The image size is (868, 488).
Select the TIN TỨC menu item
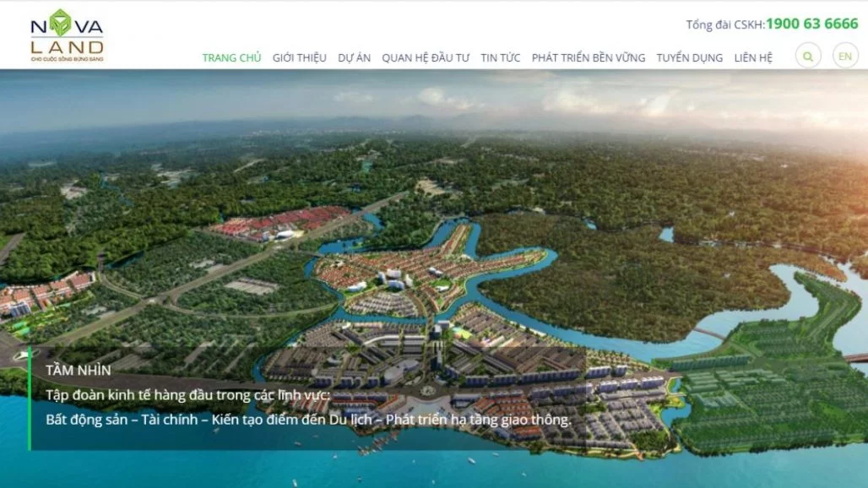(501, 57)
